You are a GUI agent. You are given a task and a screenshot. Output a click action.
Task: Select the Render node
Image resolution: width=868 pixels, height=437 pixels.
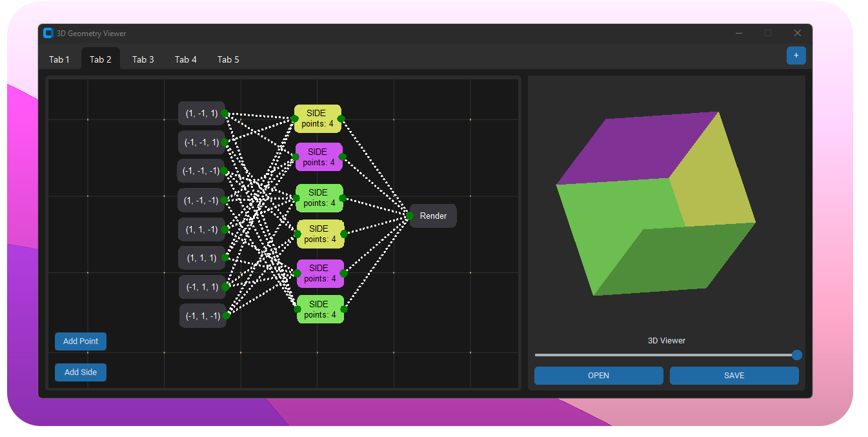tap(434, 216)
